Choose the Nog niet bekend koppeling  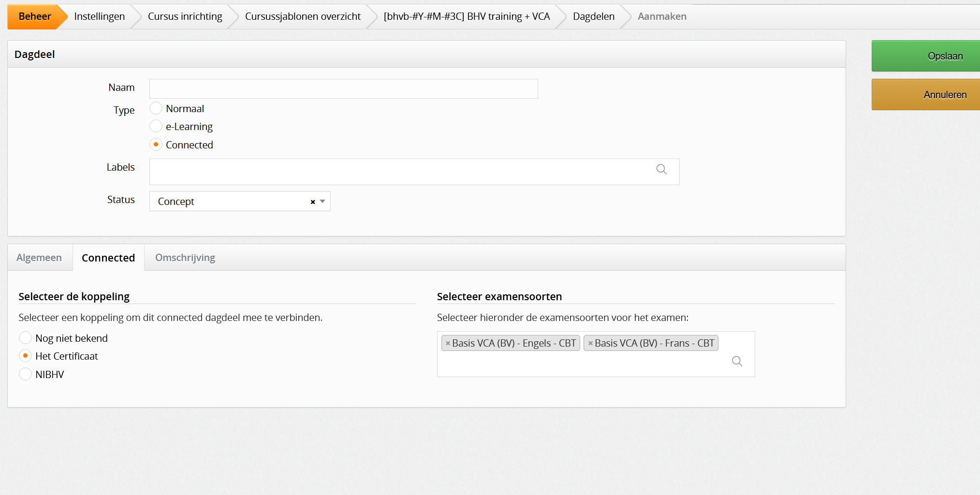point(25,337)
